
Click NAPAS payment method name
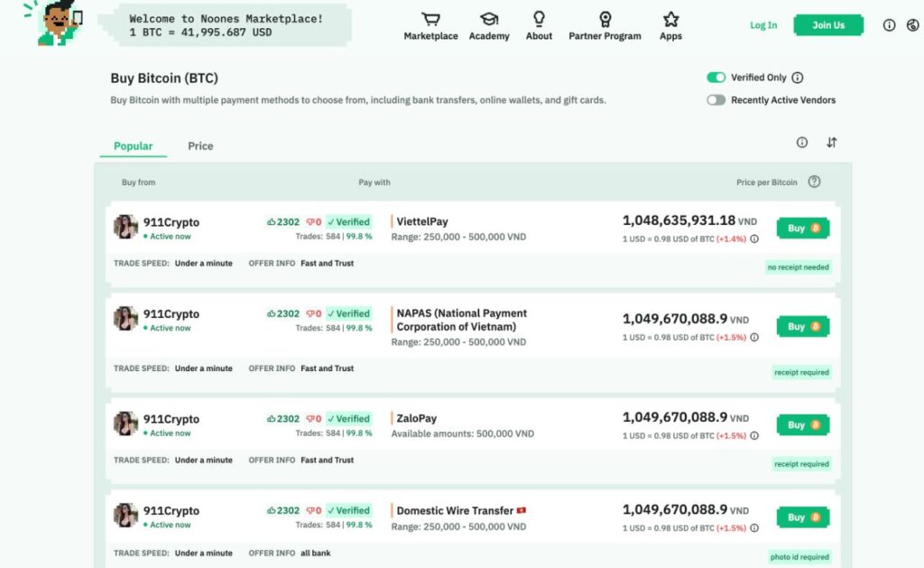click(x=461, y=320)
